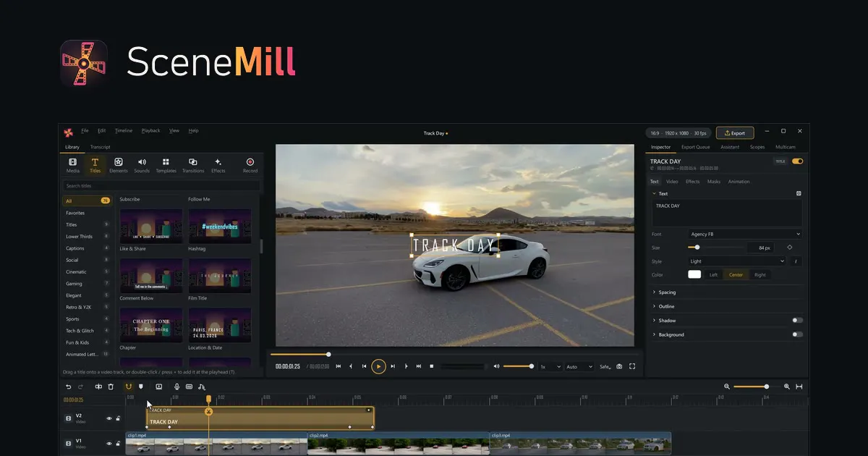Open the Style dropdown showing Light
868x456 pixels.
736,261
